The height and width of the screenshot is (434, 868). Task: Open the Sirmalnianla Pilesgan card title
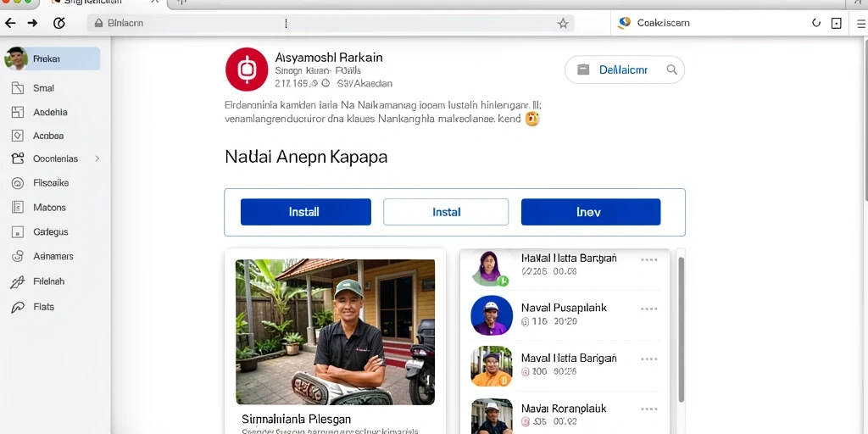pyautogui.click(x=296, y=419)
